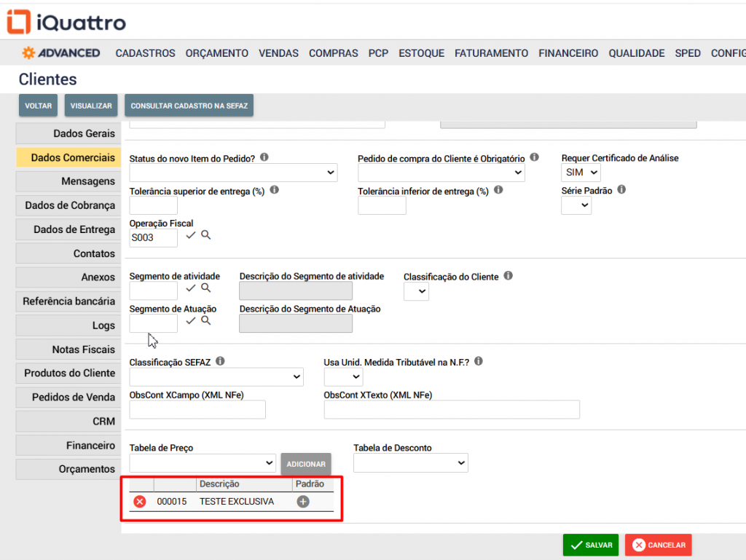Click the Advanced gear icon
The image size is (746, 560).
click(28, 52)
